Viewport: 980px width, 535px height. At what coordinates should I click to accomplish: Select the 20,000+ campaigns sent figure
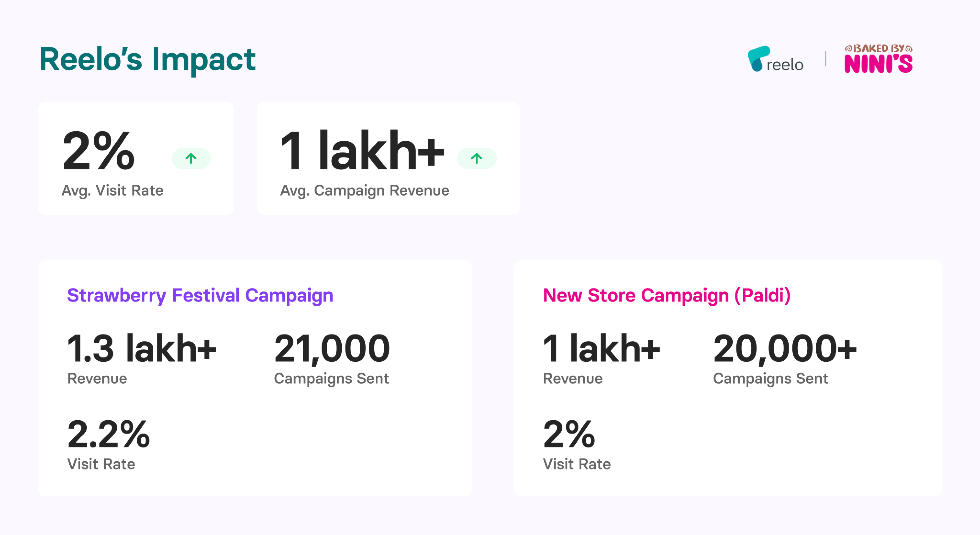(x=785, y=349)
